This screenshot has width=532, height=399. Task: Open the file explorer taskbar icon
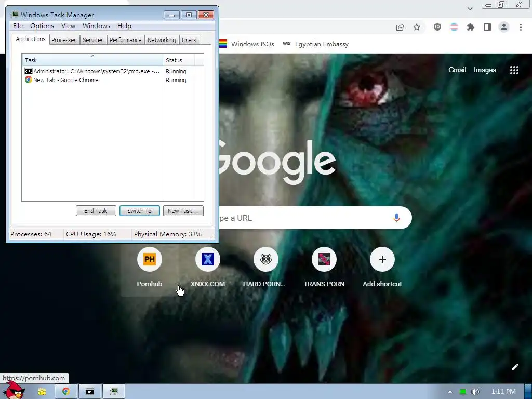[42, 392]
